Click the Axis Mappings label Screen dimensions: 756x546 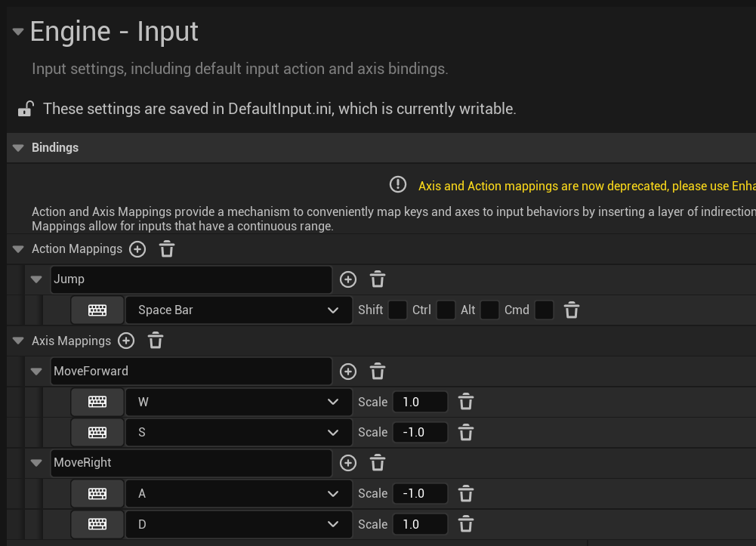(71, 341)
